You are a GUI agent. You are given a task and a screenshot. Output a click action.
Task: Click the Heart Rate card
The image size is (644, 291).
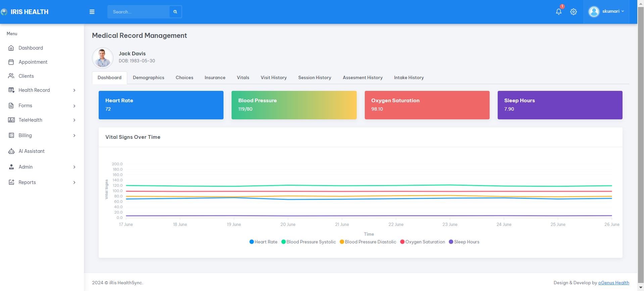click(x=161, y=105)
